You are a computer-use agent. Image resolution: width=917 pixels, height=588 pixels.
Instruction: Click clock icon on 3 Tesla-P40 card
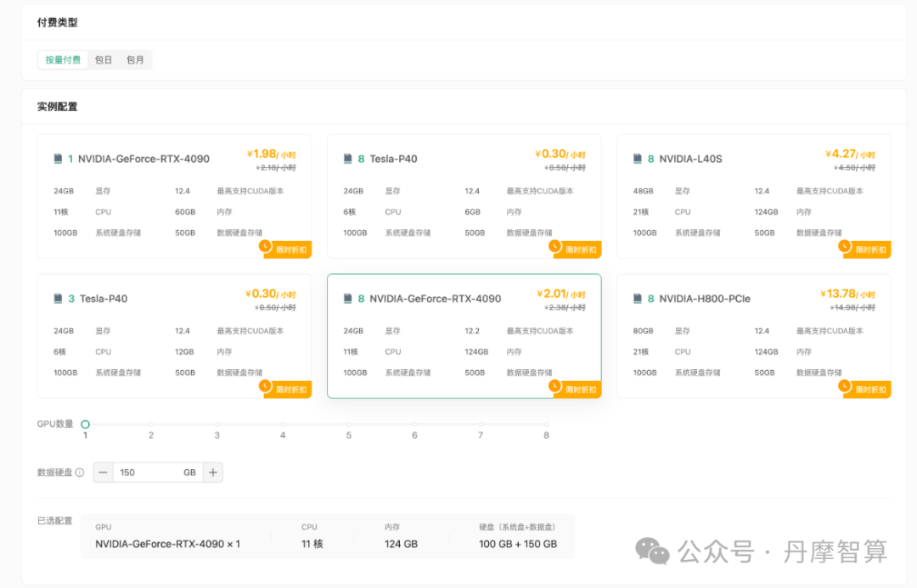pyautogui.click(x=266, y=386)
